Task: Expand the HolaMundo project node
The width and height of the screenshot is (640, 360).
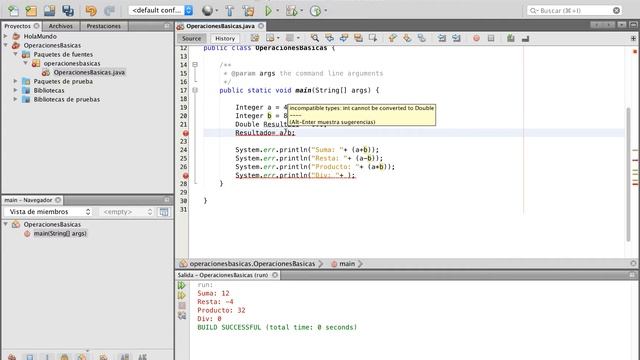Action: tap(6, 36)
